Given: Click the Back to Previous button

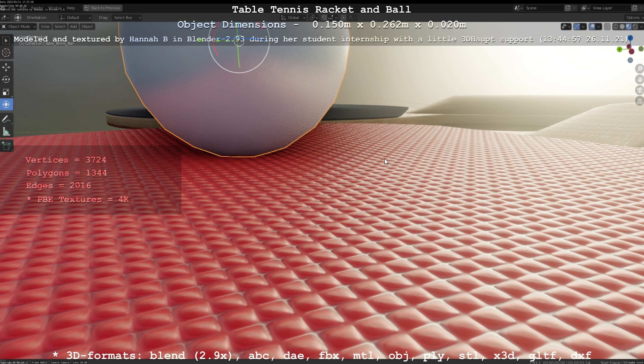Looking at the screenshot, I should coord(103,8).
